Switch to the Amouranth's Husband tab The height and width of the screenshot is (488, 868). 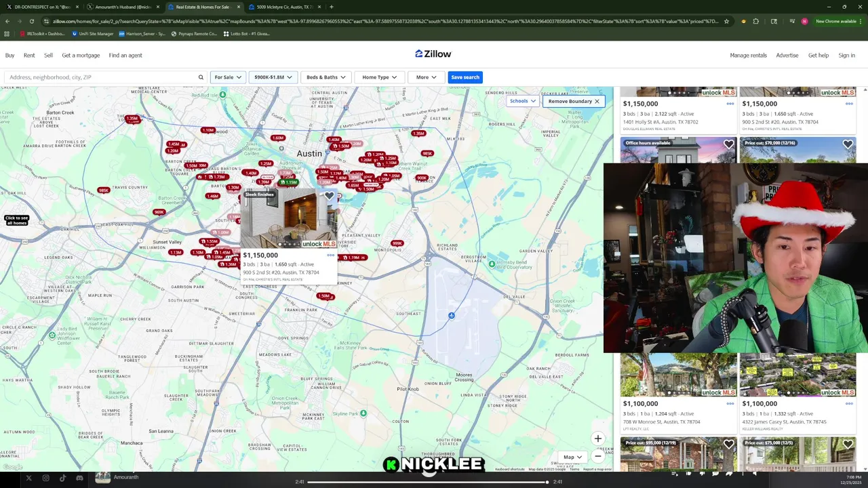coord(122,7)
